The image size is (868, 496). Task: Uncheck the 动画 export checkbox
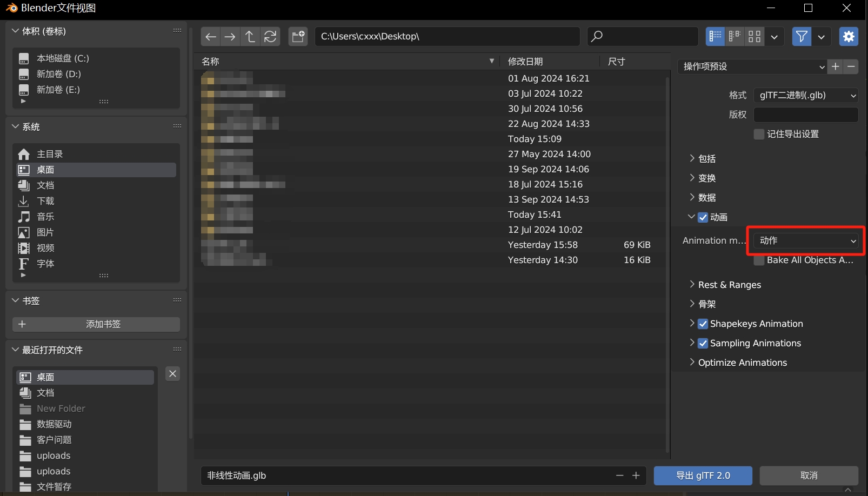coord(703,217)
